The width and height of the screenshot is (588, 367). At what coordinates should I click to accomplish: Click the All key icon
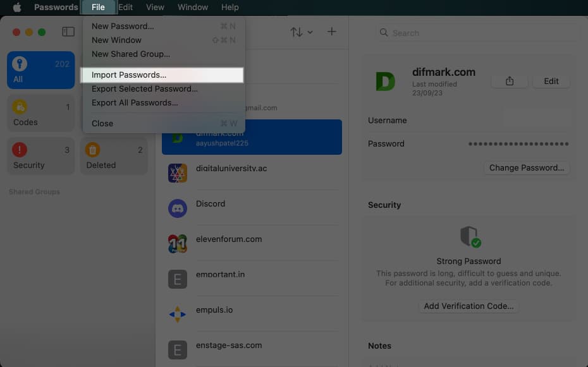point(20,64)
